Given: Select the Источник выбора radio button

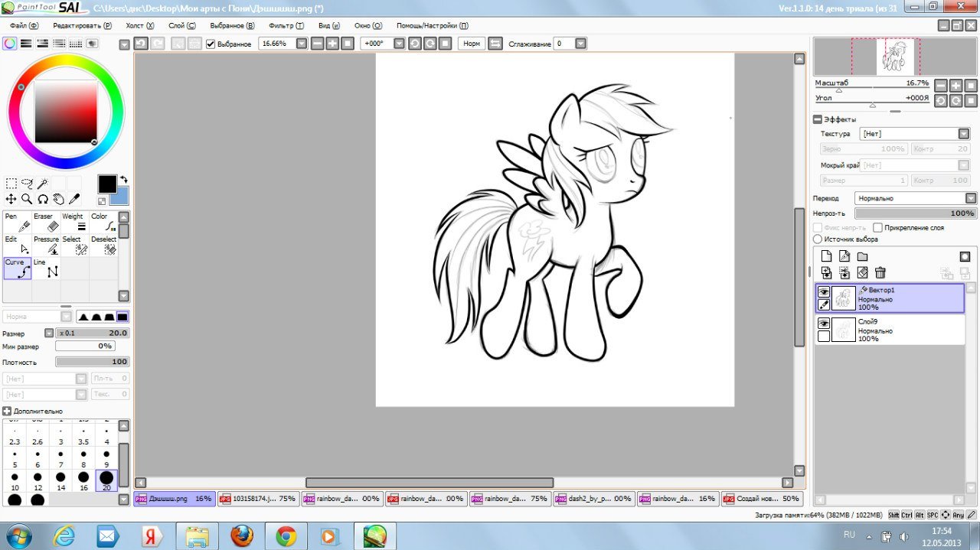Looking at the screenshot, I should pyautogui.click(x=818, y=239).
